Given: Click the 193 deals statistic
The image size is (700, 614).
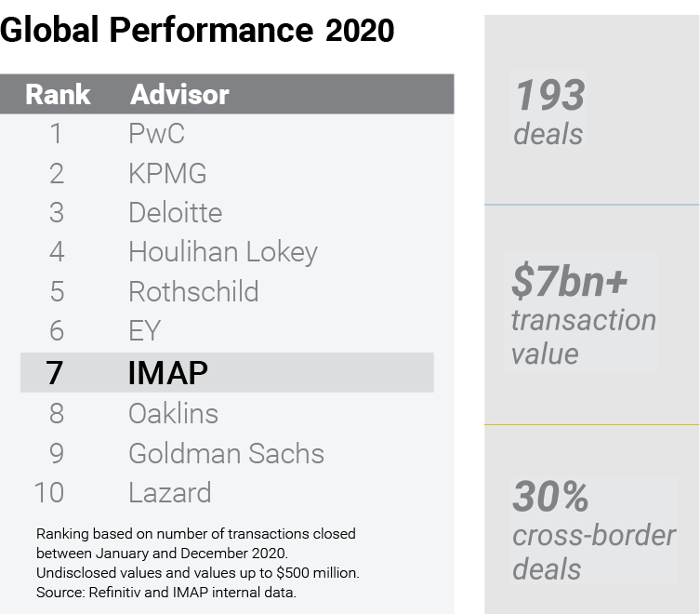Looking at the screenshot, I should (x=548, y=112).
